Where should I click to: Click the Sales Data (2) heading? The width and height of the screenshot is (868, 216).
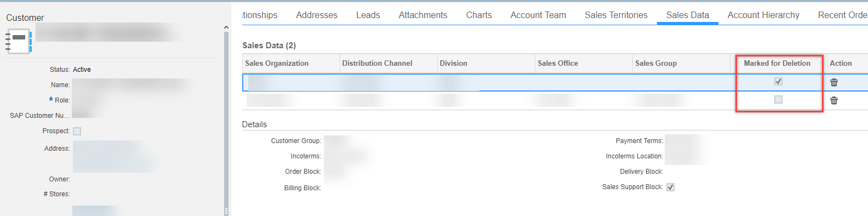point(269,45)
